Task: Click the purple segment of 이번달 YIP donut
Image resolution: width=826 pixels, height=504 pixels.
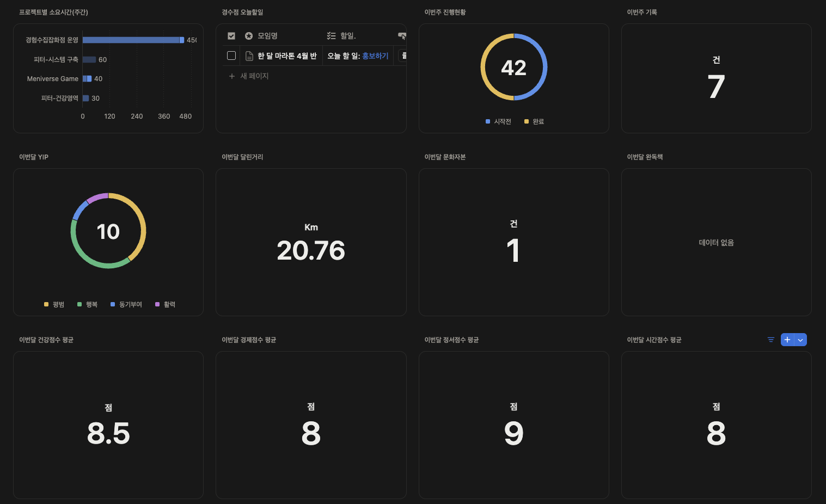Action: (x=97, y=196)
